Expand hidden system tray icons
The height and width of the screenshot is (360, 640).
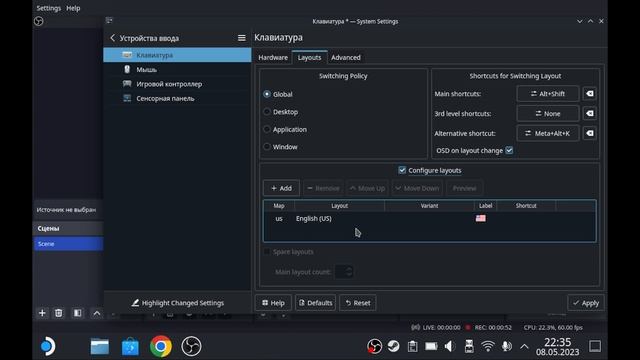click(x=524, y=347)
